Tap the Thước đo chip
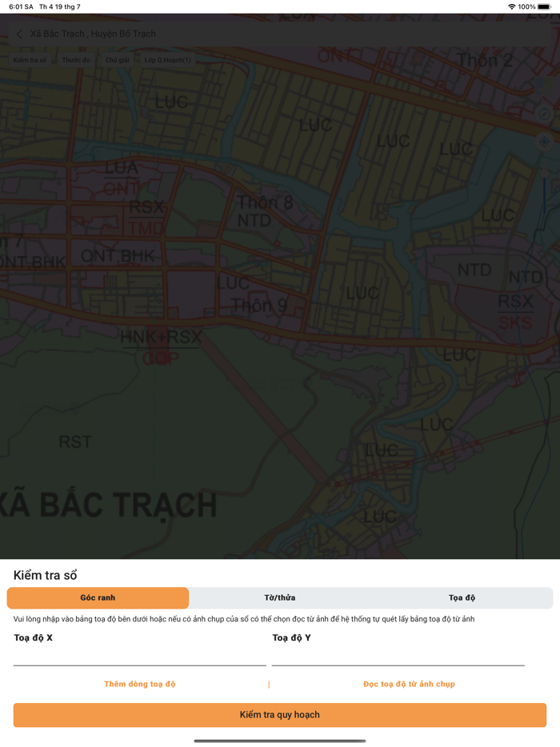The image size is (560, 747). tap(76, 60)
